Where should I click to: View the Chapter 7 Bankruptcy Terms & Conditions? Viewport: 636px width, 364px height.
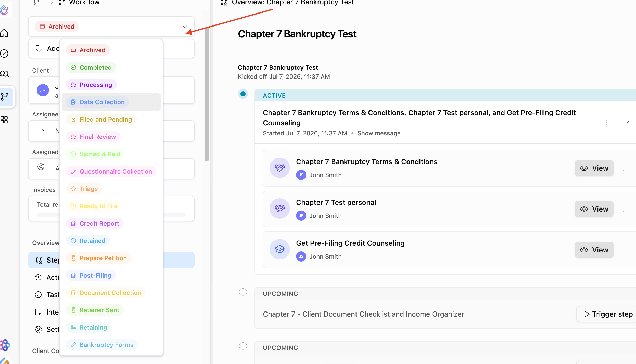pos(594,168)
